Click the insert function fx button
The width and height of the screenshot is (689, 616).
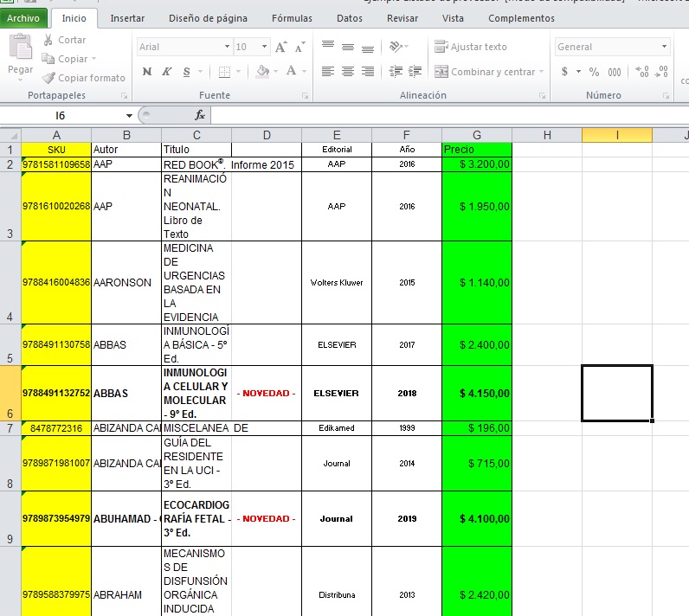200,115
